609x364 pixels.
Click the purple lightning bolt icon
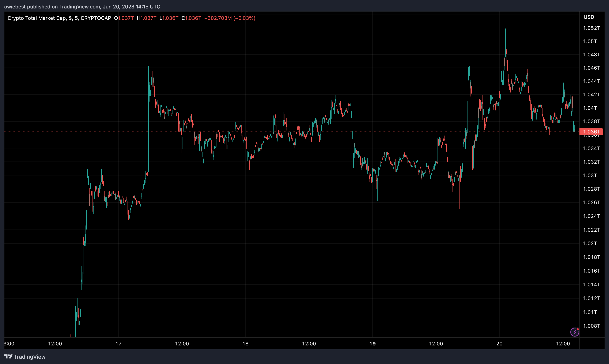coord(574,332)
